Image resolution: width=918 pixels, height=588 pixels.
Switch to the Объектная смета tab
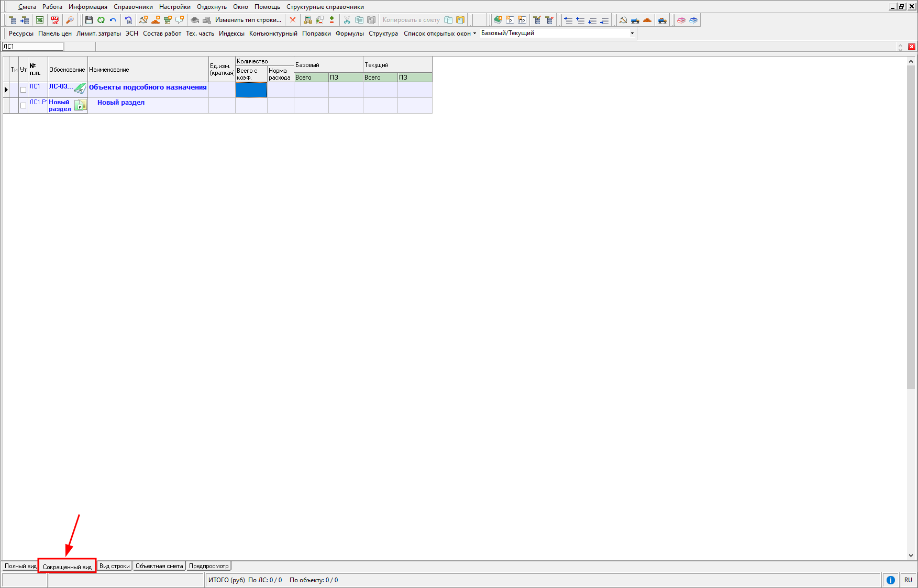(x=159, y=566)
